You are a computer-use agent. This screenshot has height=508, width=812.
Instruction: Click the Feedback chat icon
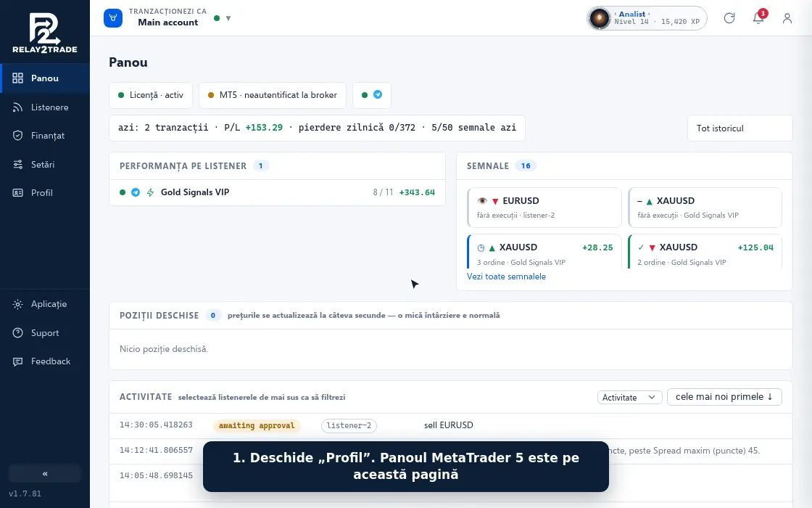click(x=17, y=361)
